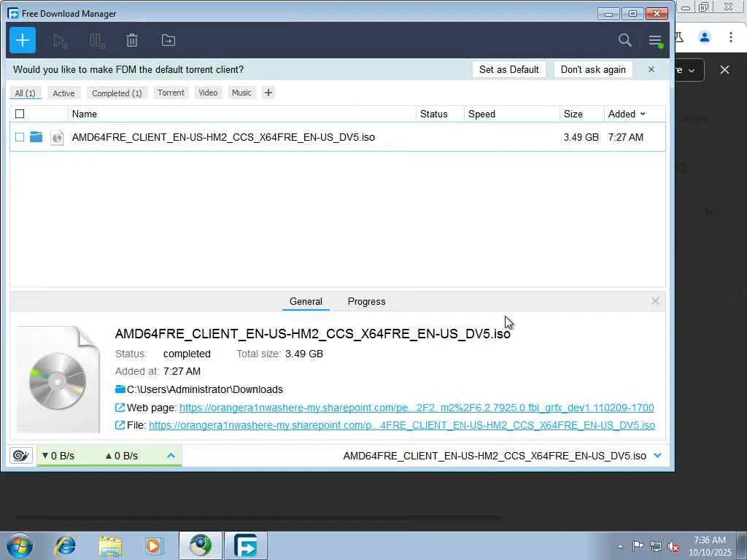Switch to the Video filter tab
The width and height of the screenshot is (747, 560).
click(x=208, y=93)
